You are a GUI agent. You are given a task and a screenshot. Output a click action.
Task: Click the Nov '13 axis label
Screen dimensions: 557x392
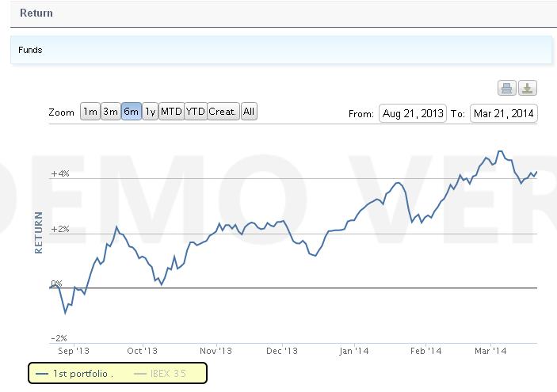[x=216, y=351]
